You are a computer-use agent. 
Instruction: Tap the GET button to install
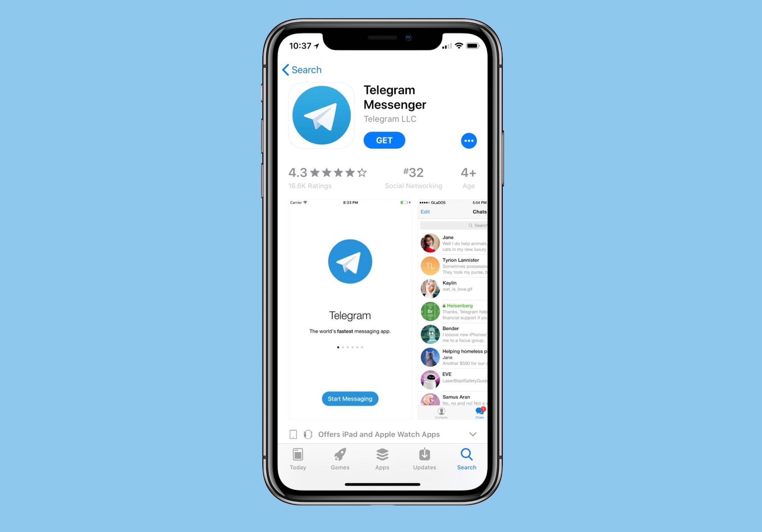[385, 140]
